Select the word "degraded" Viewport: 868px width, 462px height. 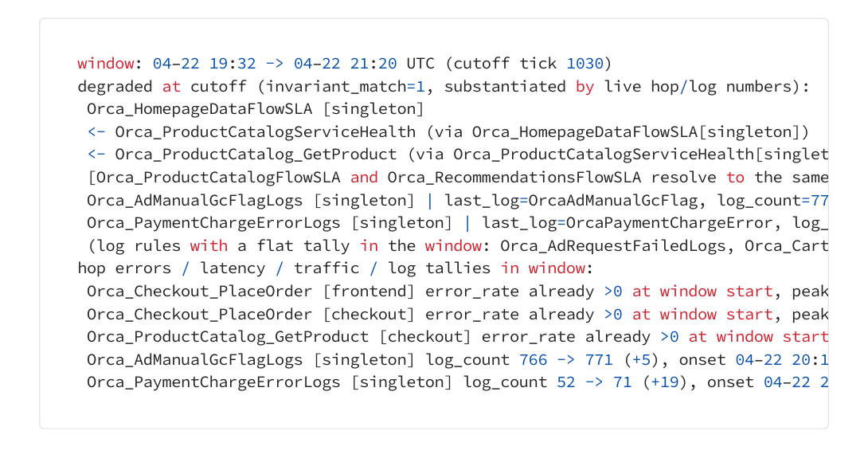pos(115,86)
